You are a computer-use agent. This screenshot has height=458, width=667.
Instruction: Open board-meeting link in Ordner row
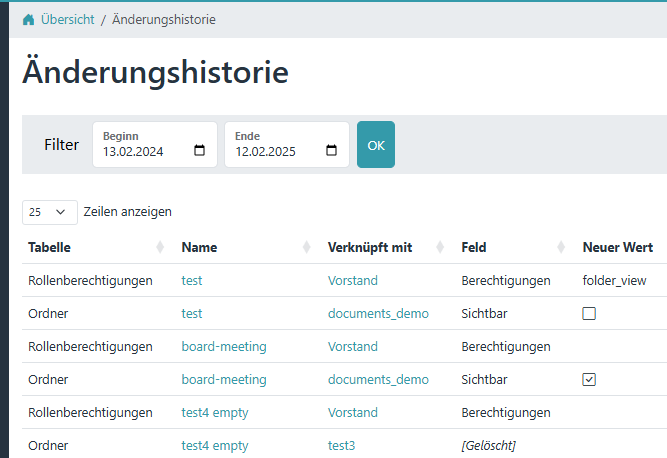click(x=224, y=379)
